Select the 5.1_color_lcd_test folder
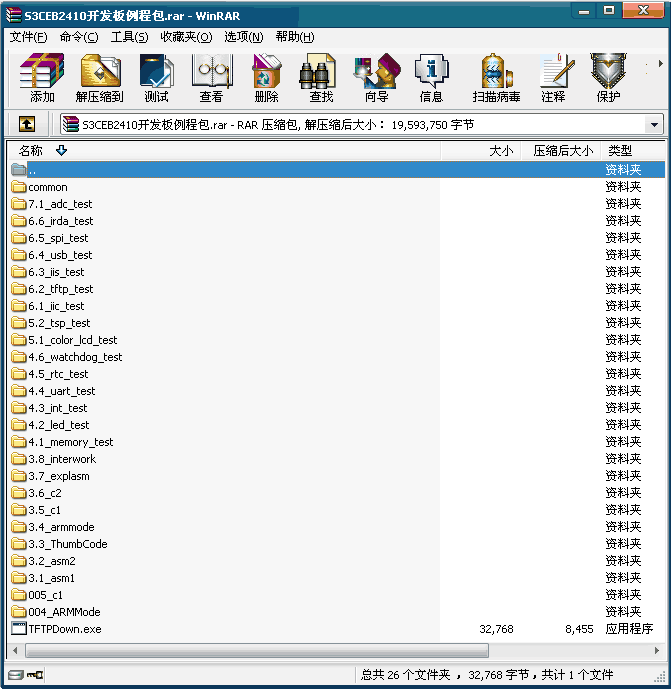The height and width of the screenshot is (689, 671). 64,340
